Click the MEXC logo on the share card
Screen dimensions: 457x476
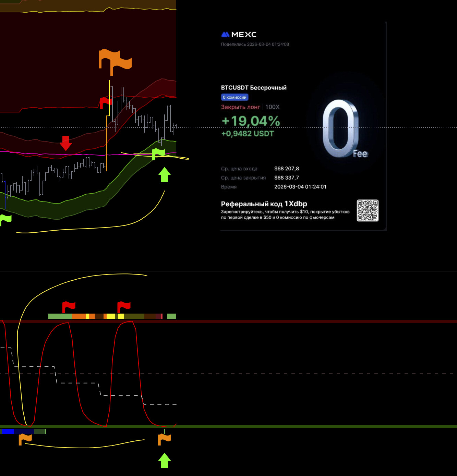pyautogui.click(x=239, y=34)
